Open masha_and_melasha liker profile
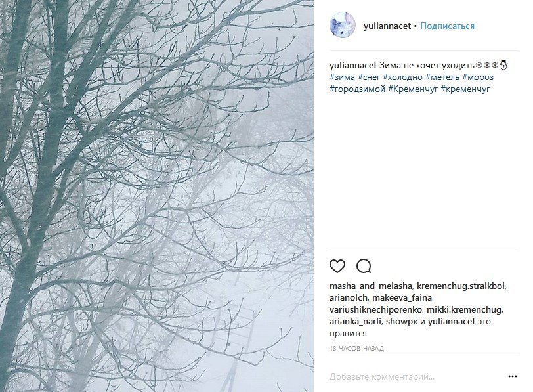 pyautogui.click(x=370, y=286)
